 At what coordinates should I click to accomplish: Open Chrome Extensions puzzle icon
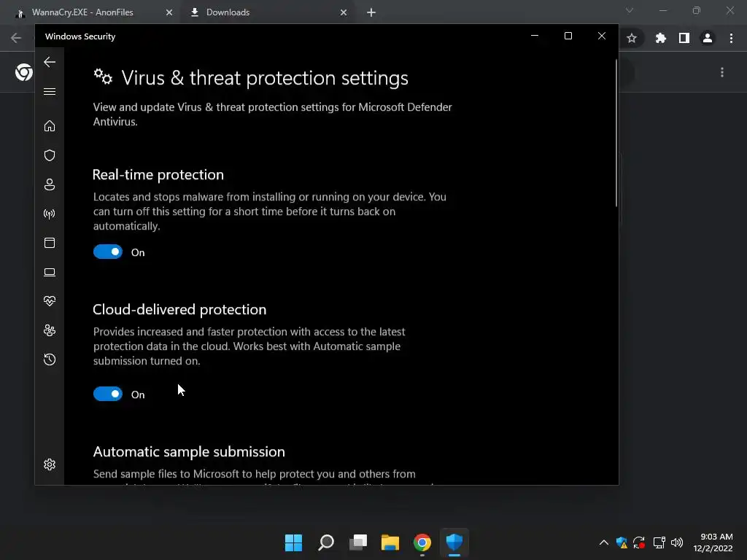[x=660, y=38]
